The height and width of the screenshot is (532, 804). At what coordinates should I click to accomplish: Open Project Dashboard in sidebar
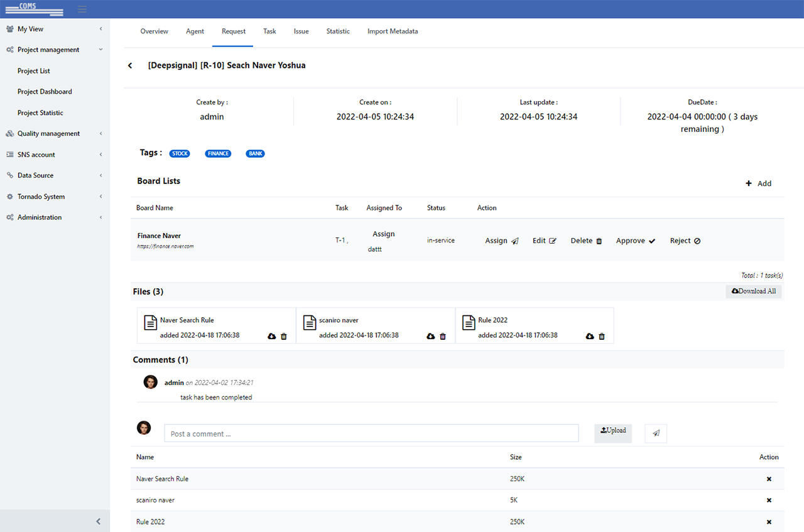pos(45,92)
